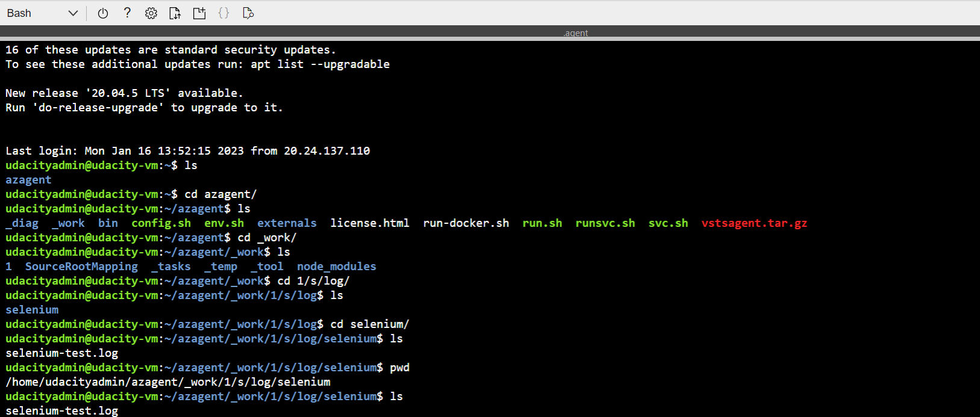Open help via the question mark icon

click(x=127, y=13)
